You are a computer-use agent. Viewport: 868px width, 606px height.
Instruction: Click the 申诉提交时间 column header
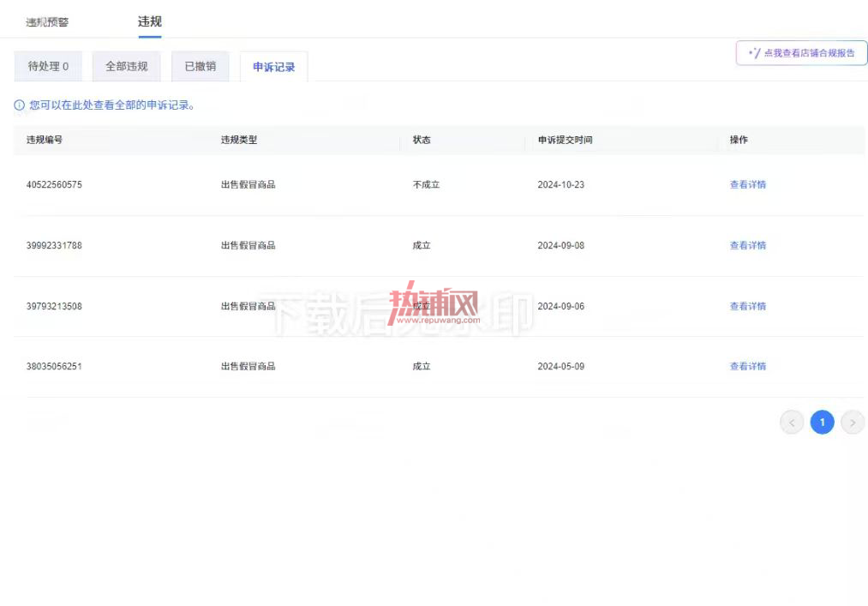tap(566, 141)
